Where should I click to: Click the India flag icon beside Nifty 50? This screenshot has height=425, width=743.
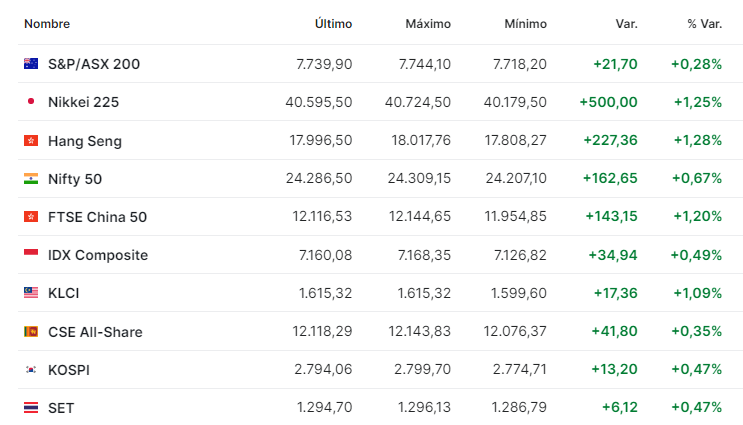[x=31, y=179]
